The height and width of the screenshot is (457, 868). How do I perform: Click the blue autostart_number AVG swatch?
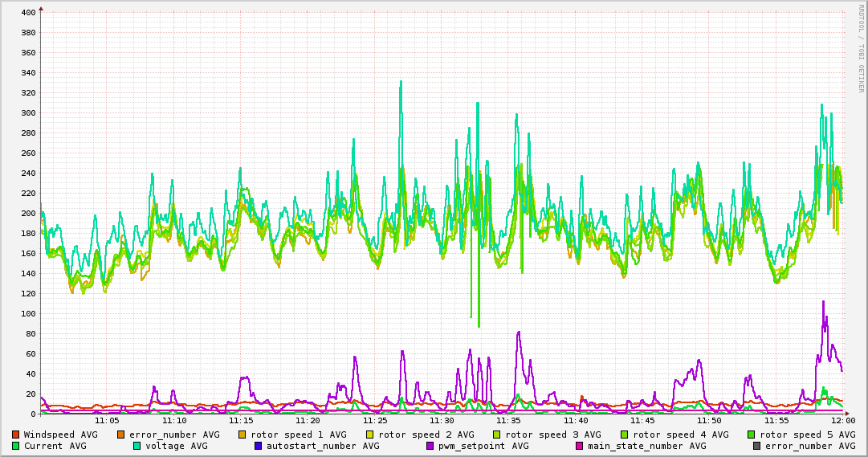[259, 446]
